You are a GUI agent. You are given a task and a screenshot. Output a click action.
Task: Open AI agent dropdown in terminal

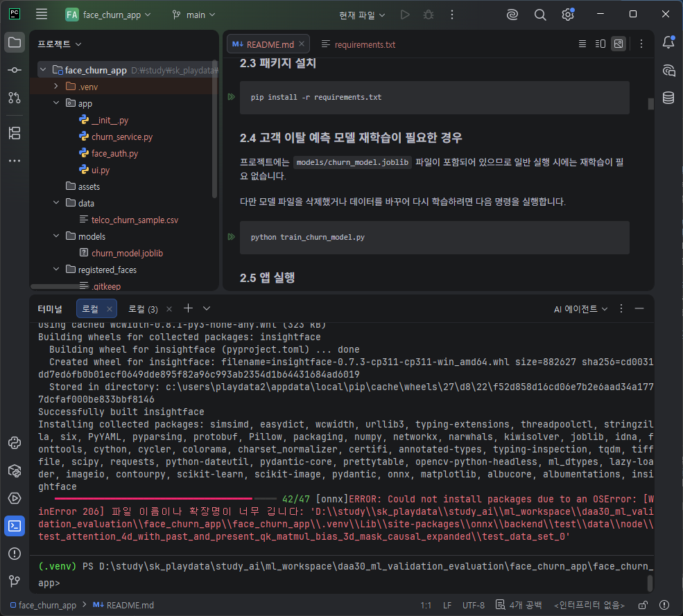pyautogui.click(x=580, y=309)
